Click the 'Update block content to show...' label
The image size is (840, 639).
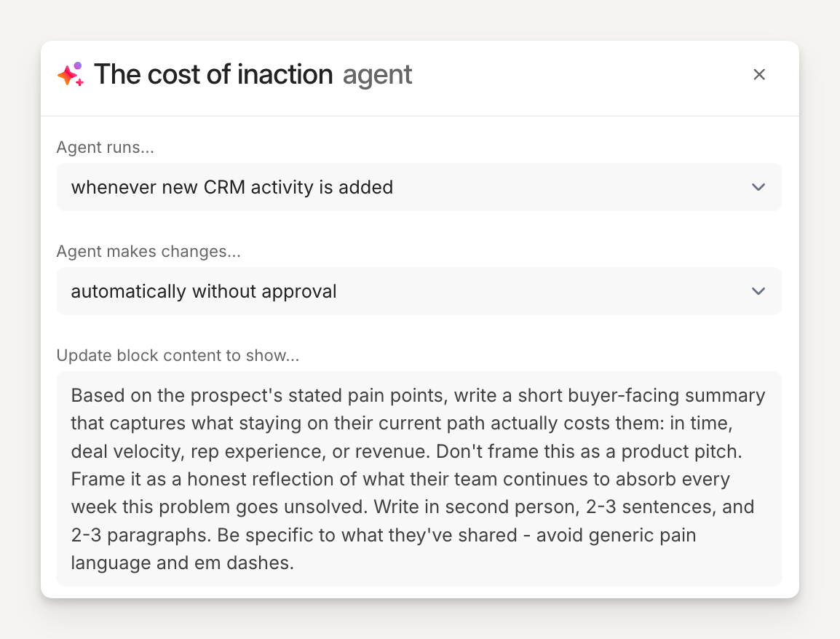178,356
